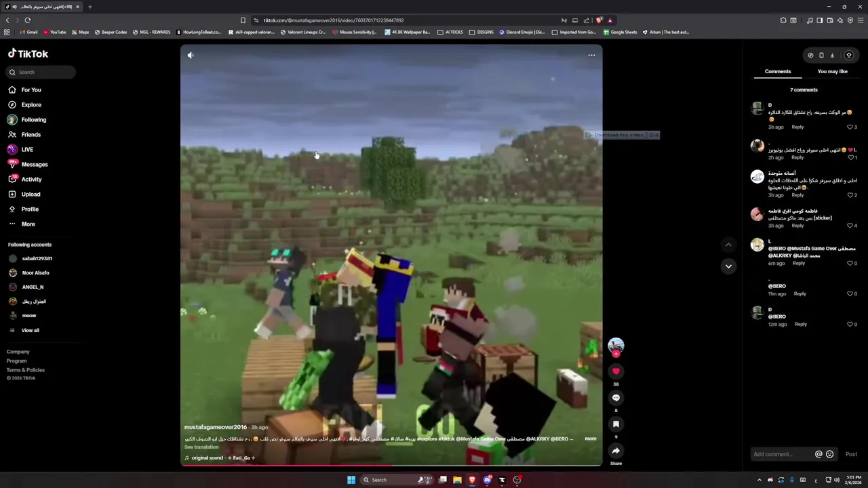The height and width of the screenshot is (488, 868).
Task: Open comments via the speech bubble icon
Action: 616,398
